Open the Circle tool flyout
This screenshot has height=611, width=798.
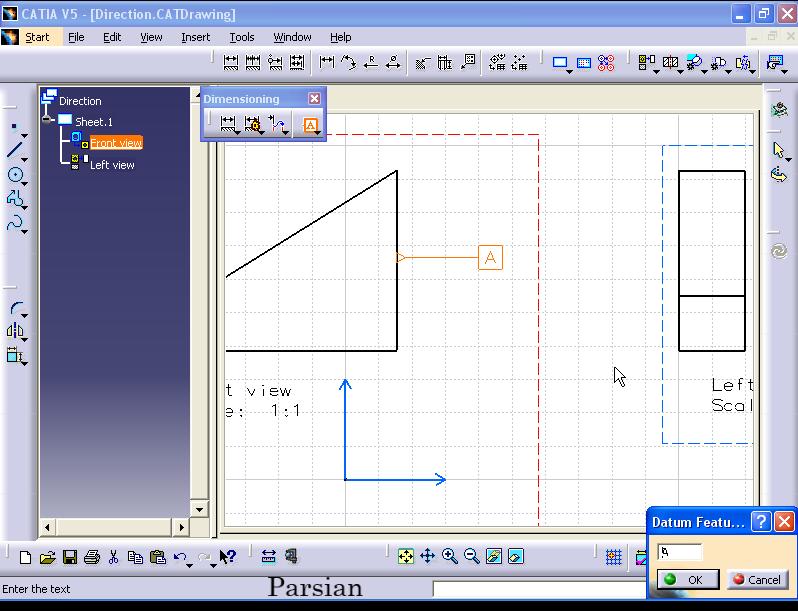click(24, 183)
